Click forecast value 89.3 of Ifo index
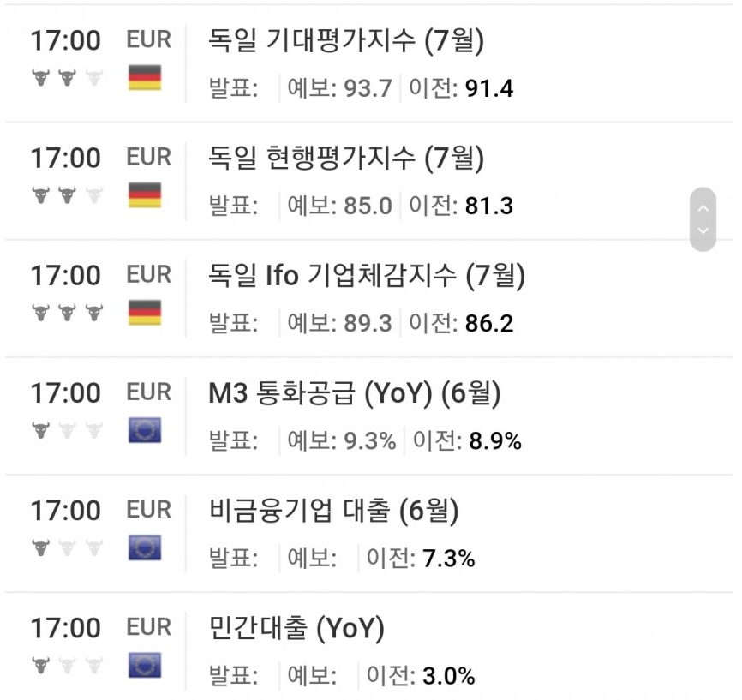Image resolution: width=742 pixels, height=700 pixels. [x=368, y=324]
